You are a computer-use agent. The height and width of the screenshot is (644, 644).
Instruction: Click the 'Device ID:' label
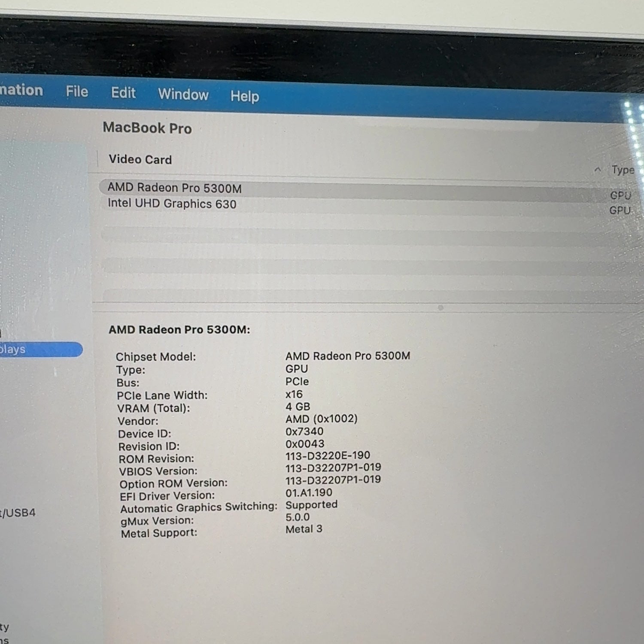click(x=145, y=434)
